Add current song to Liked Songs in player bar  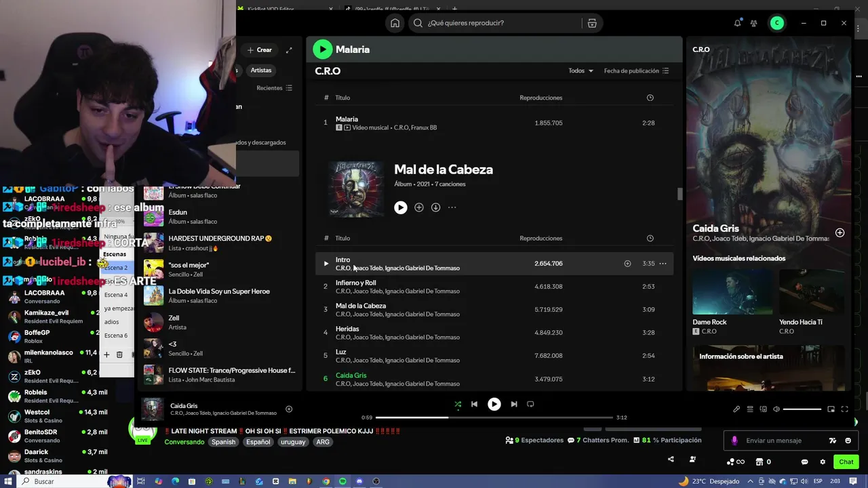point(289,409)
